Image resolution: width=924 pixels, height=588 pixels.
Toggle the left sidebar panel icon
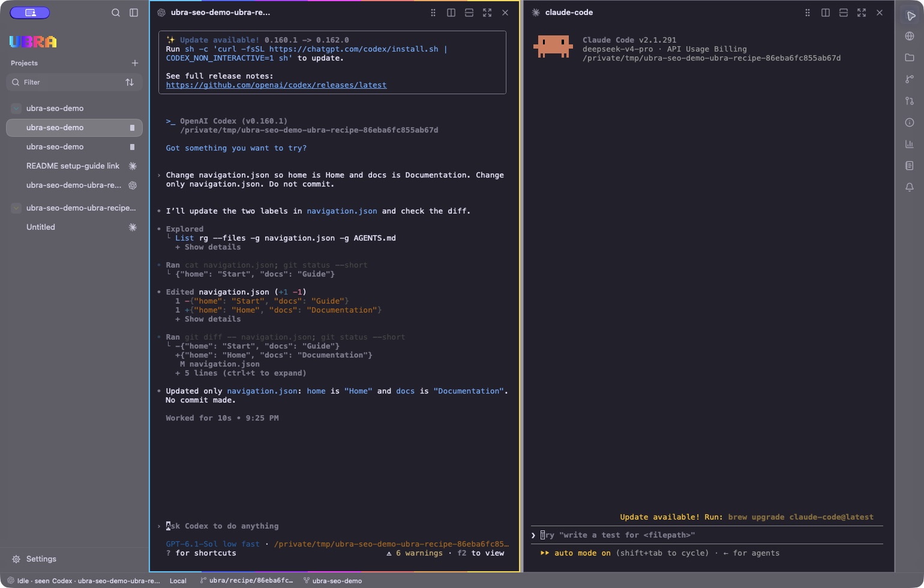(x=134, y=13)
